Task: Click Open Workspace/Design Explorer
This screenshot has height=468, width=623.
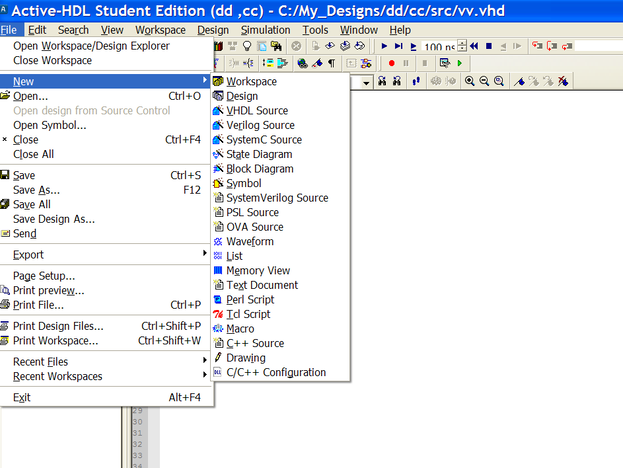Action: [x=105, y=46]
